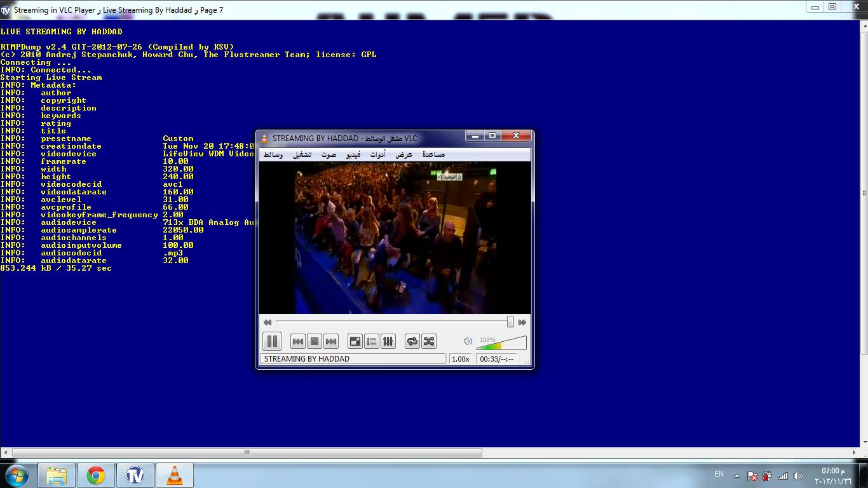Click the 1.00x playback speed box

pos(461,359)
